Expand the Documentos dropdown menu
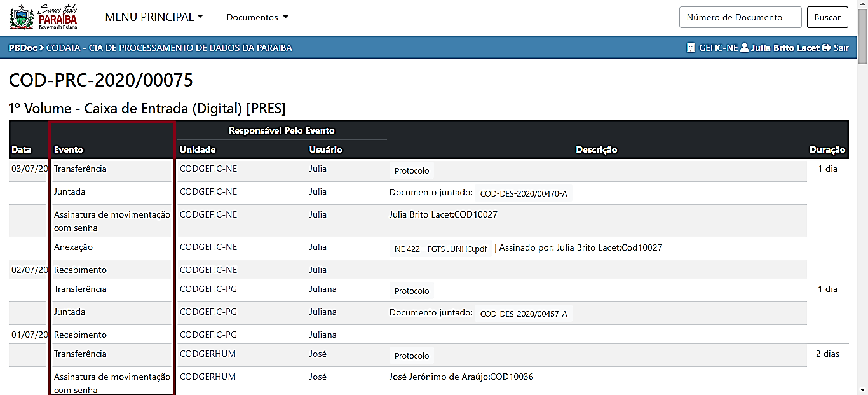Screen dimensions: 868x395 tap(257, 17)
